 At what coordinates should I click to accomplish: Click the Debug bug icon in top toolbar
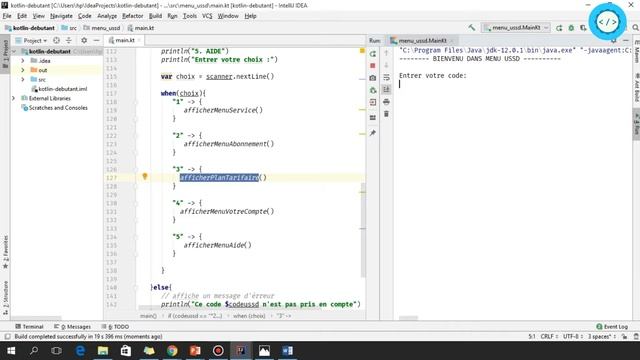(x=571, y=28)
